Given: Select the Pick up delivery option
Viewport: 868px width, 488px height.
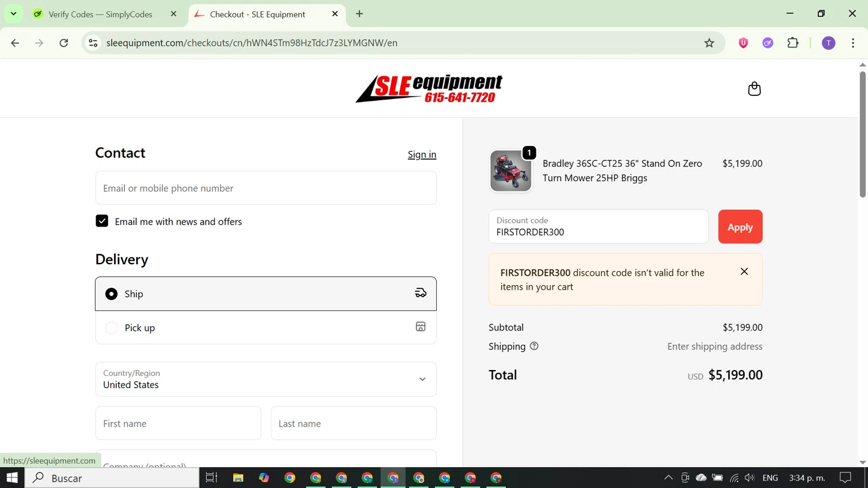Looking at the screenshot, I should [x=266, y=327].
